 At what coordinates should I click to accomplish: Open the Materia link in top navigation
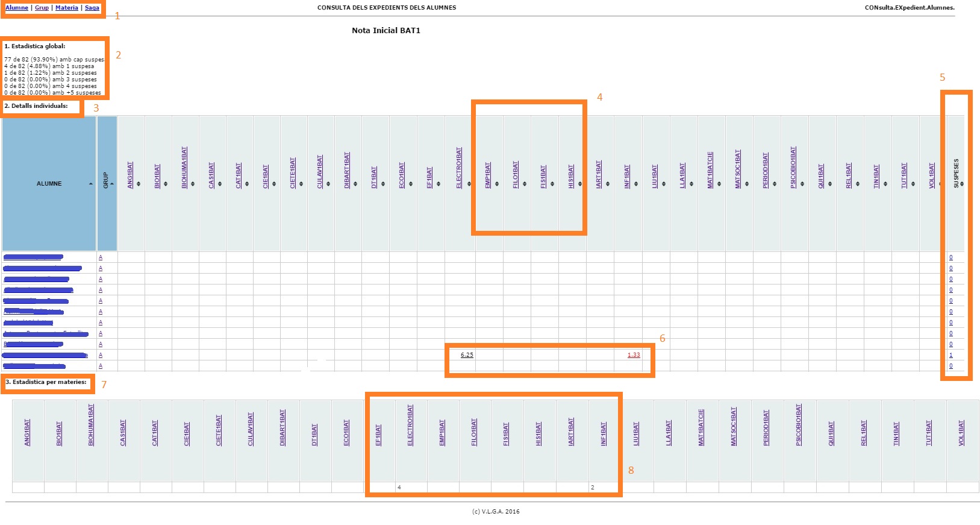[x=67, y=8]
